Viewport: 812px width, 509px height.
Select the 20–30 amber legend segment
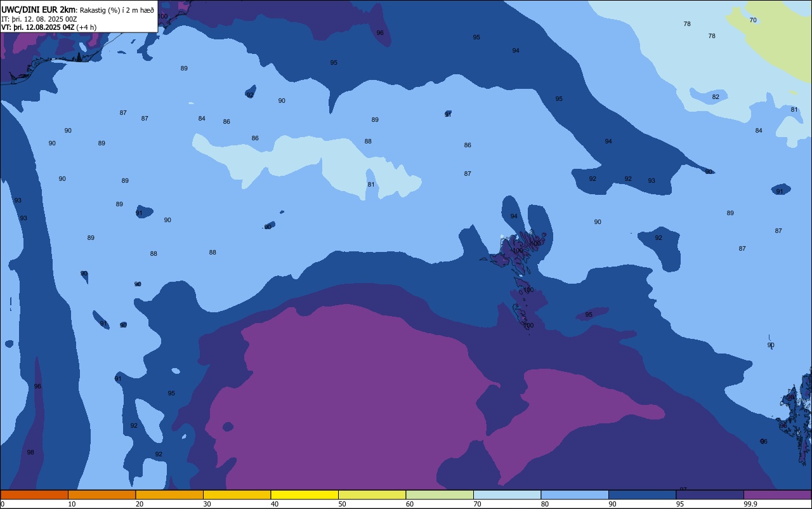click(169, 494)
